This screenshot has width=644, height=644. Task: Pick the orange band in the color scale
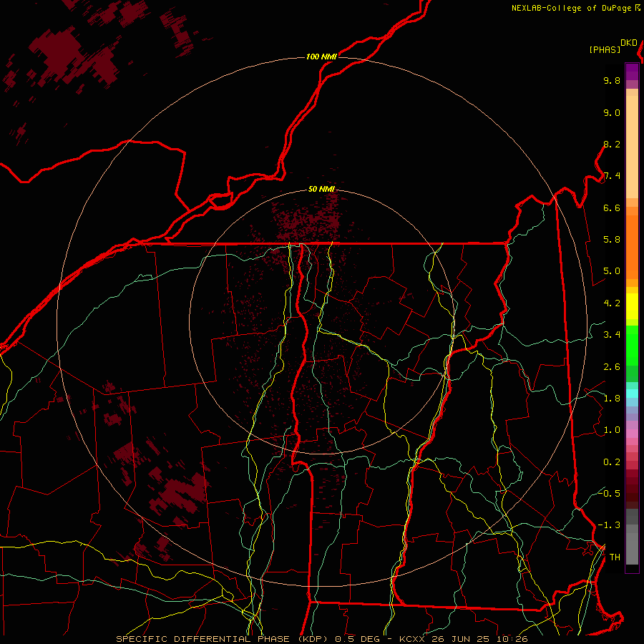[x=632, y=247]
